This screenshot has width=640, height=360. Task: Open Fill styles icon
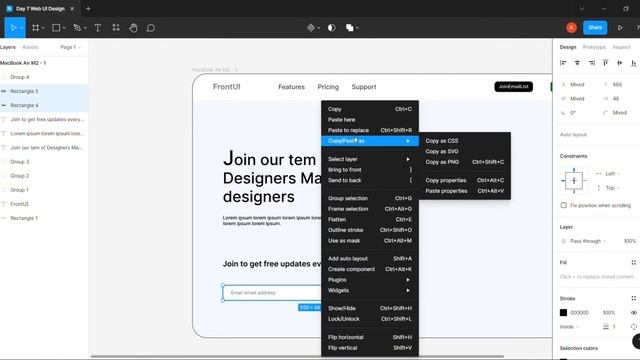tap(633, 262)
